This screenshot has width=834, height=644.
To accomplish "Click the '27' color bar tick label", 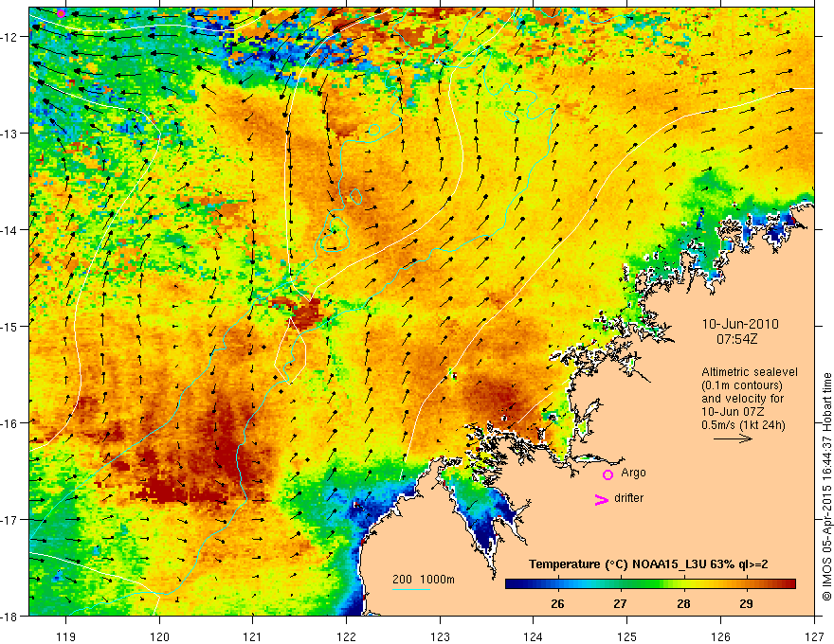I will click(620, 604).
